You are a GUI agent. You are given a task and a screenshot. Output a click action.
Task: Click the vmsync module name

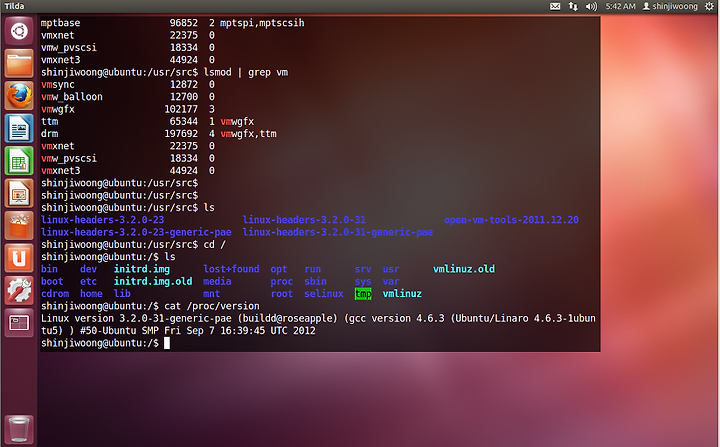tap(58, 85)
